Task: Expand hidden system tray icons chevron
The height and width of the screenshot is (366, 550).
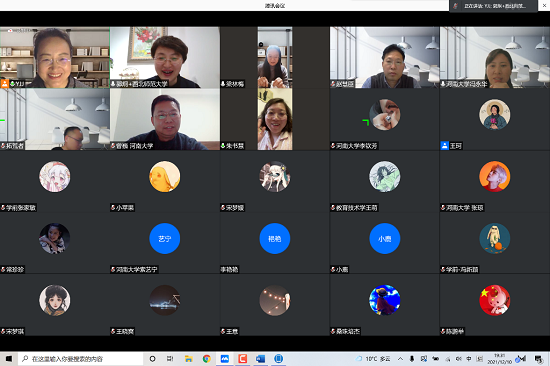Action: [400, 359]
